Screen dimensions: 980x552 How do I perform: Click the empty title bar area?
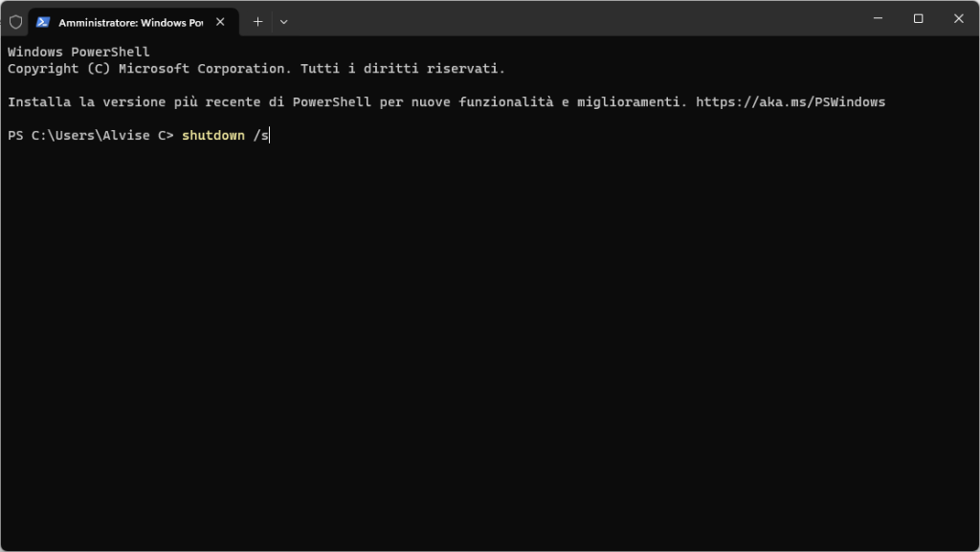point(574,19)
